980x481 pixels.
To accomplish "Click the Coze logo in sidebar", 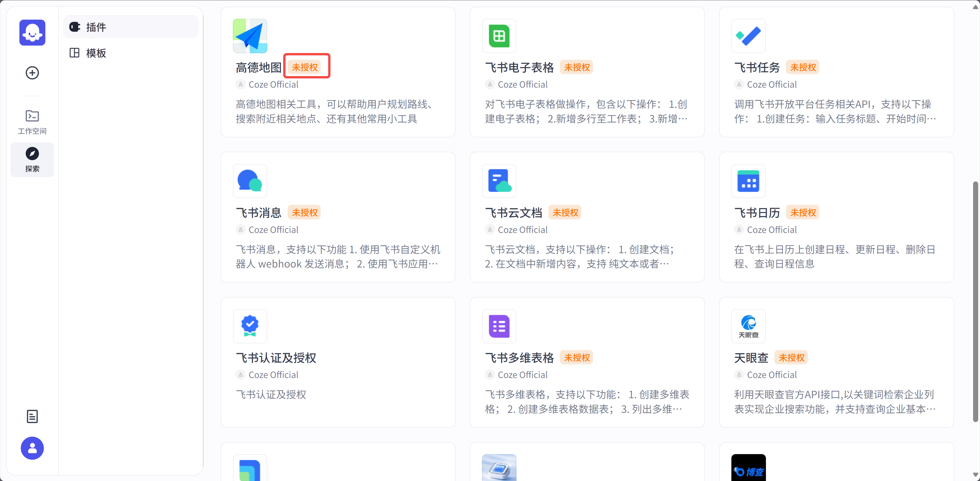I will coord(32,33).
